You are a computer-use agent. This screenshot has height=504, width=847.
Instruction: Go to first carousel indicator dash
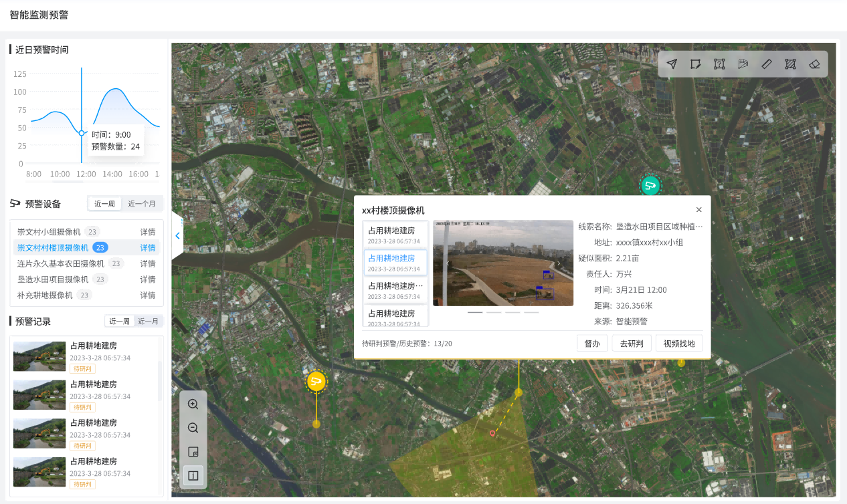475,312
